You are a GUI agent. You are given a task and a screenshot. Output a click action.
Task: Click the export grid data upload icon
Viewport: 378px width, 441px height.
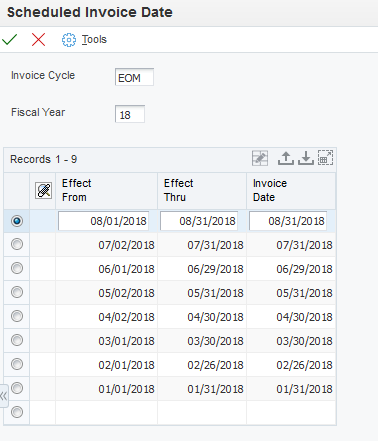286,158
